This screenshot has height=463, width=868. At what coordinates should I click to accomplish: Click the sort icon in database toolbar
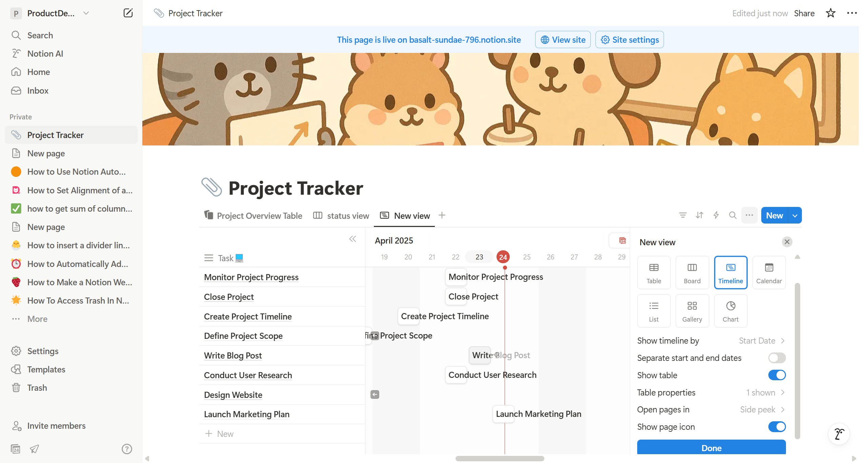pos(699,215)
